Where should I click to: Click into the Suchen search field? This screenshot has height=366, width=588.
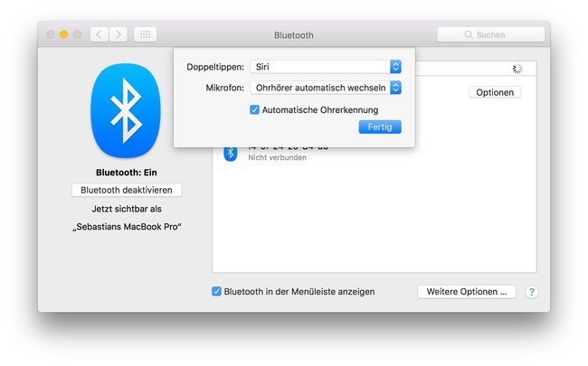click(x=491, y=34)
